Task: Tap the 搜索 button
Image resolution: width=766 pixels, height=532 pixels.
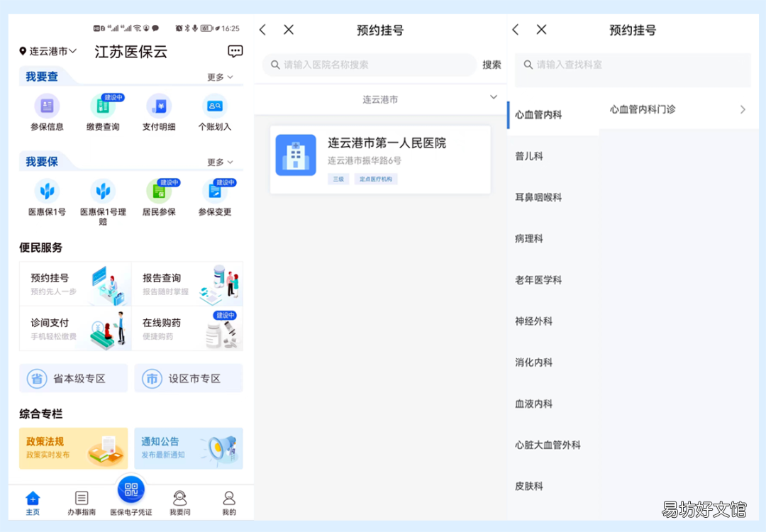Action: (x=492, y=65)
